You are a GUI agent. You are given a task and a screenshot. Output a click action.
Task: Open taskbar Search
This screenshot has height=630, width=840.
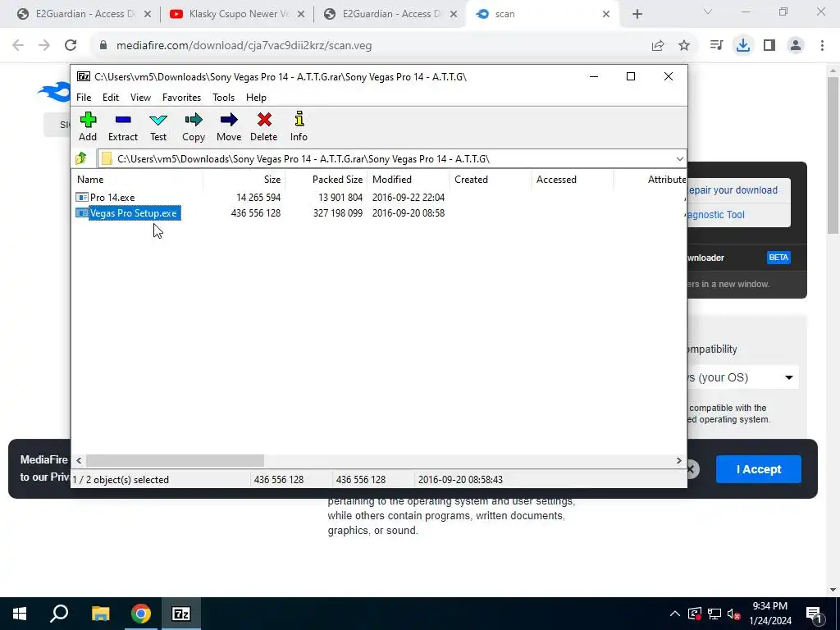tap(59, 614)
